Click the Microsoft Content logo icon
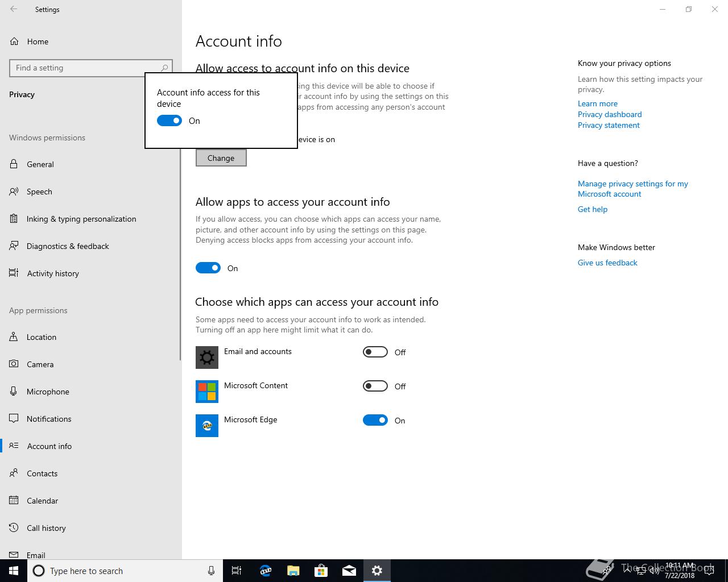Image resolution: width=728 pixels, height=582 pixels. (x=207, y=392)
